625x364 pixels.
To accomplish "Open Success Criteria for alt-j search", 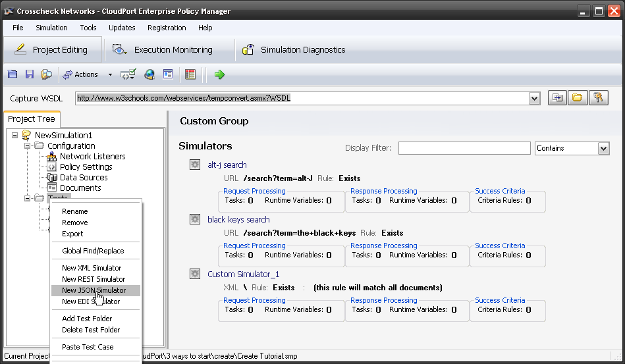I will point(500,191).
